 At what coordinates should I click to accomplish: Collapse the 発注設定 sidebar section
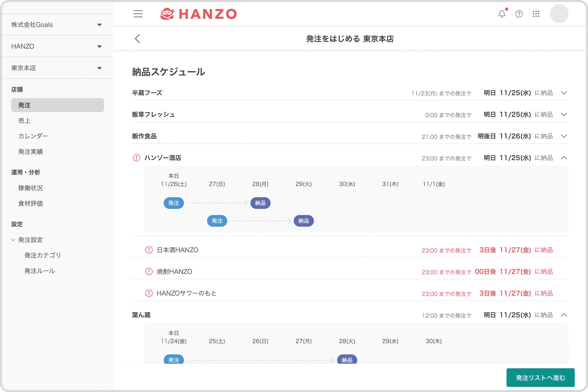13,240
